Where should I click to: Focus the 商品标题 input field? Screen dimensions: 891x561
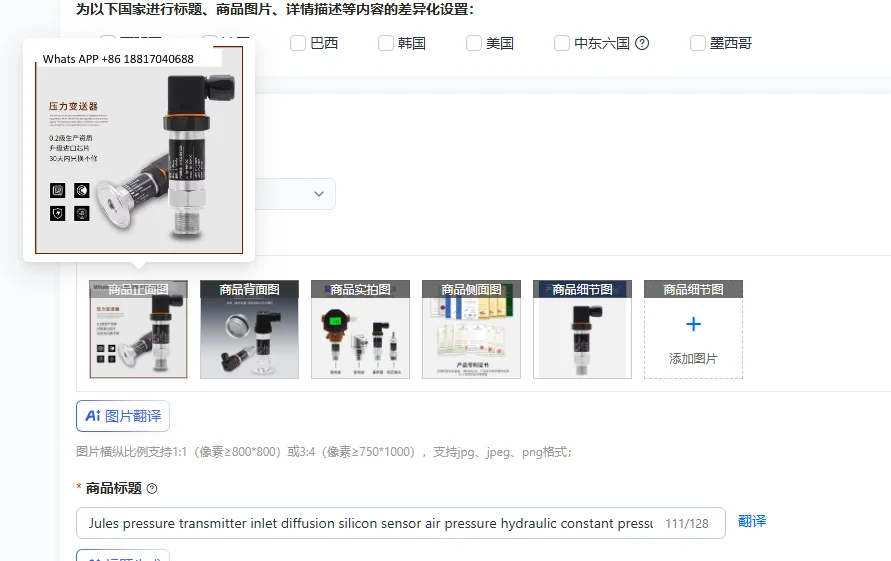(x=401, y=523)
